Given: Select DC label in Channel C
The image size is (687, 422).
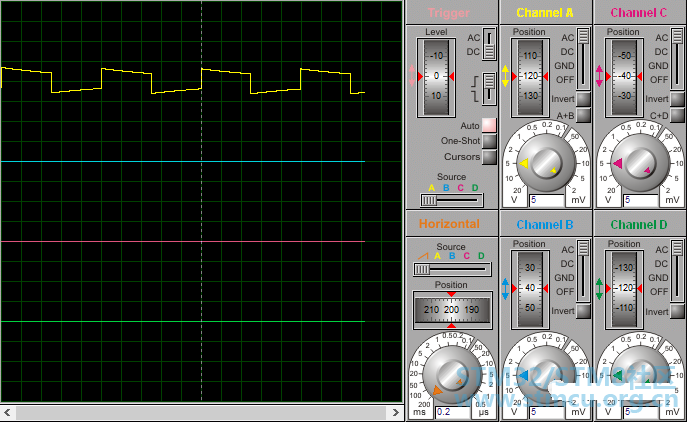Looking at the screenshot, I should [x=661, y=52].
